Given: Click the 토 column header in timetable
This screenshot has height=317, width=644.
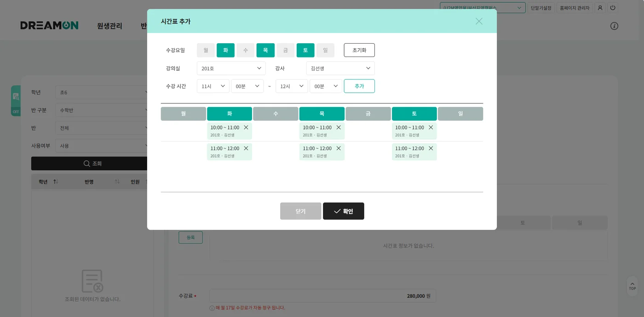Looking at the screenshot, I should (x=414, y=114).
